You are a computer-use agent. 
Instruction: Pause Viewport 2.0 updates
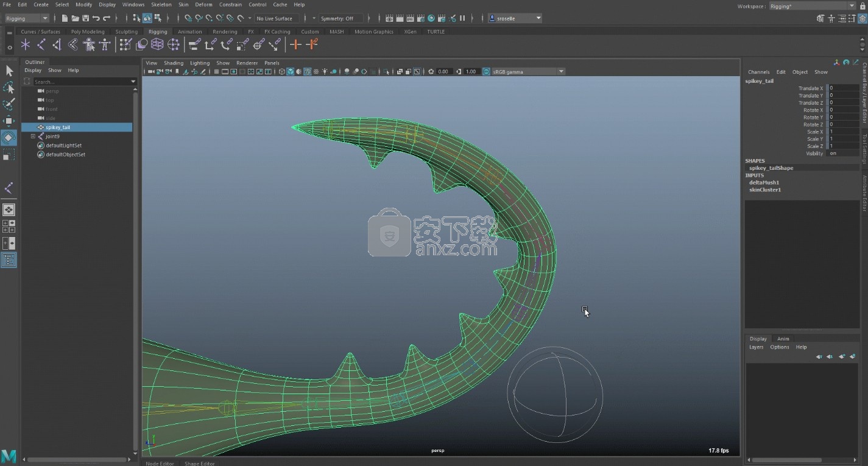(x=462, y=18)
